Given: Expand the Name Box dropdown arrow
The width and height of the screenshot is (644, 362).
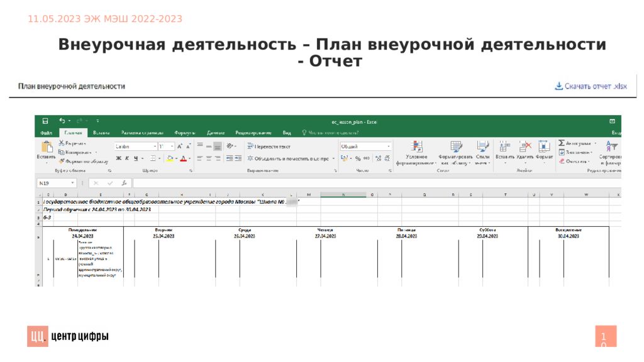Looking at the screenshot, I should [74, 183].
